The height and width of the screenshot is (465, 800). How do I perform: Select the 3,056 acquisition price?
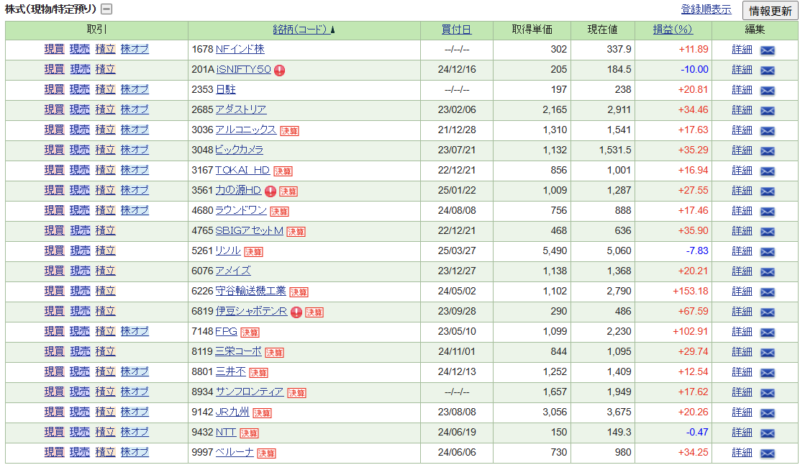pos(555,412)
